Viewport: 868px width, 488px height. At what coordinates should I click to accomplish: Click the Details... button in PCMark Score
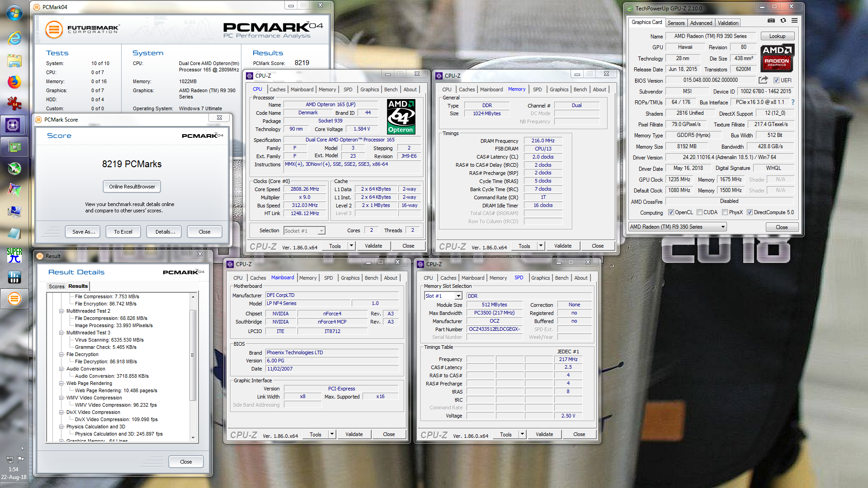click(x=165, y=232)
